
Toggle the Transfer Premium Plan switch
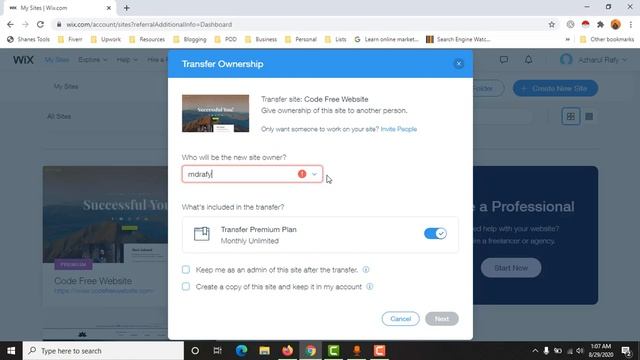tap(435, 233)
